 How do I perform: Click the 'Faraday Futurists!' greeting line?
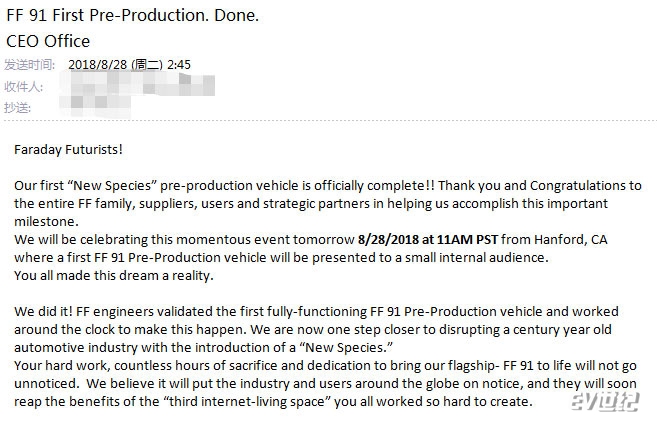(68, 150)
